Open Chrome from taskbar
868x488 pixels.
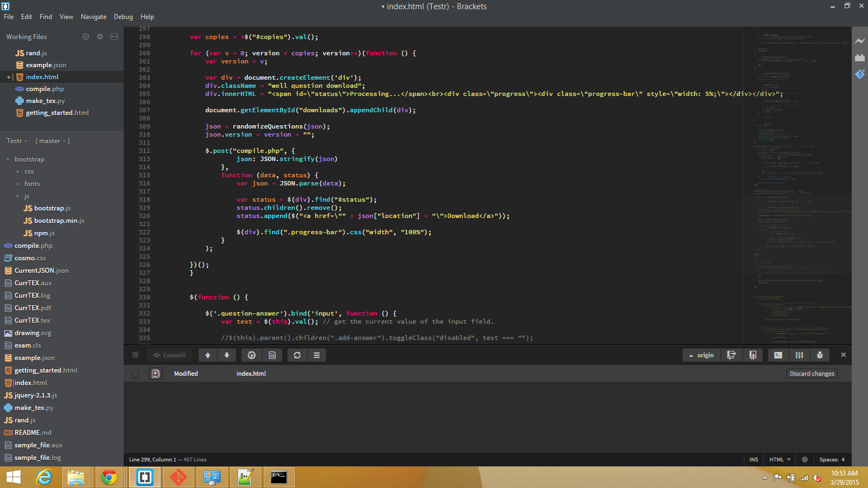pos(108,477)
